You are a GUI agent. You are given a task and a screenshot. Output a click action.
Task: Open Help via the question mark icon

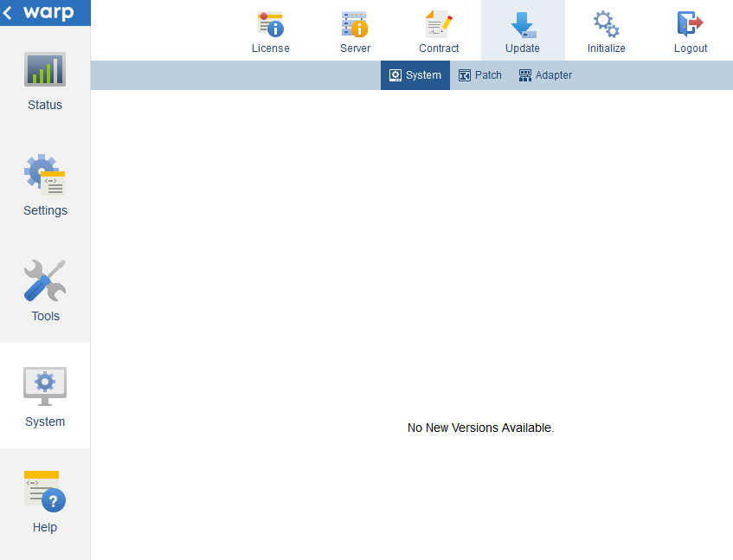pos(45,491)
